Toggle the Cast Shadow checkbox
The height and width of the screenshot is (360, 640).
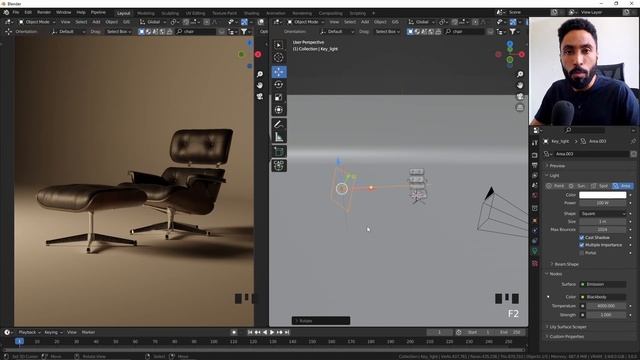582,238
